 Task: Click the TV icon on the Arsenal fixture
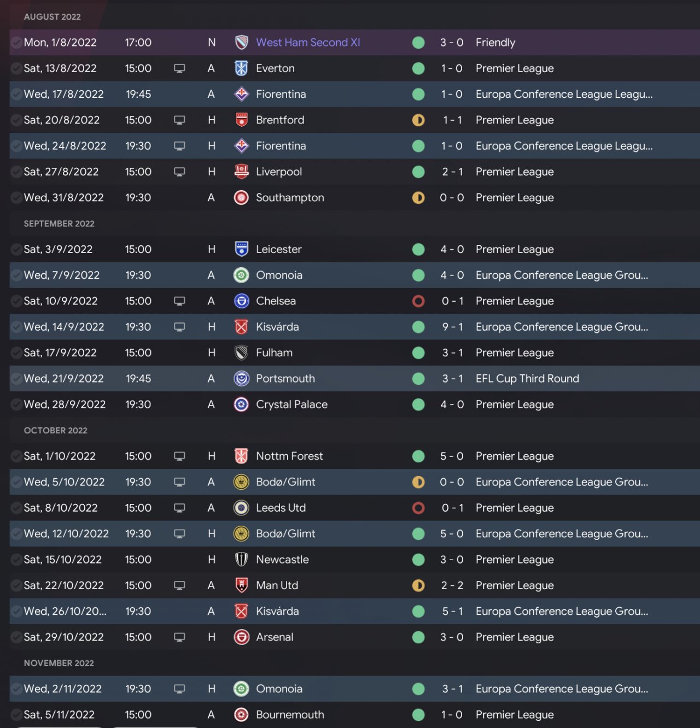[179, 637]
